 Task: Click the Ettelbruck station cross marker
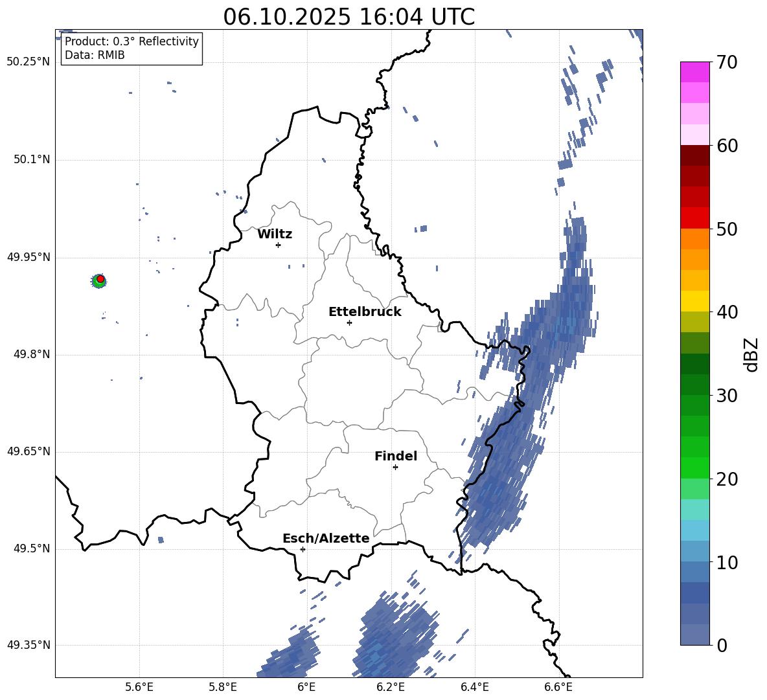click(349, 322)
